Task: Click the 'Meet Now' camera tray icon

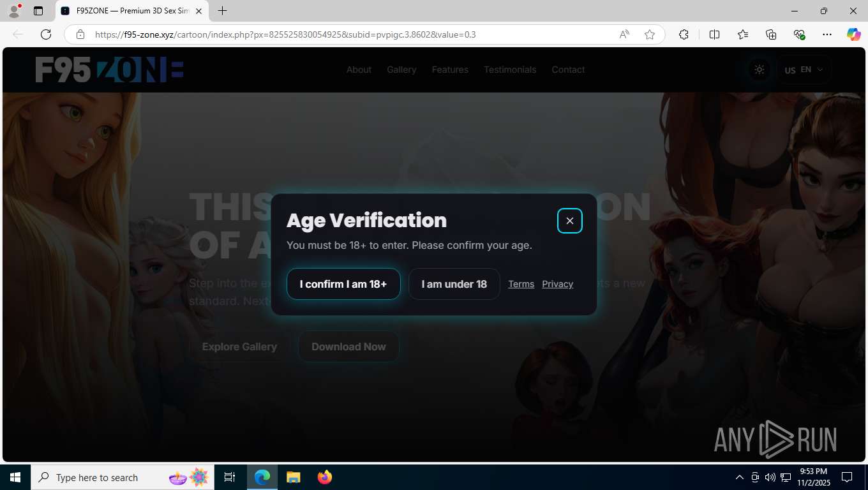Action: pos(755,477)
